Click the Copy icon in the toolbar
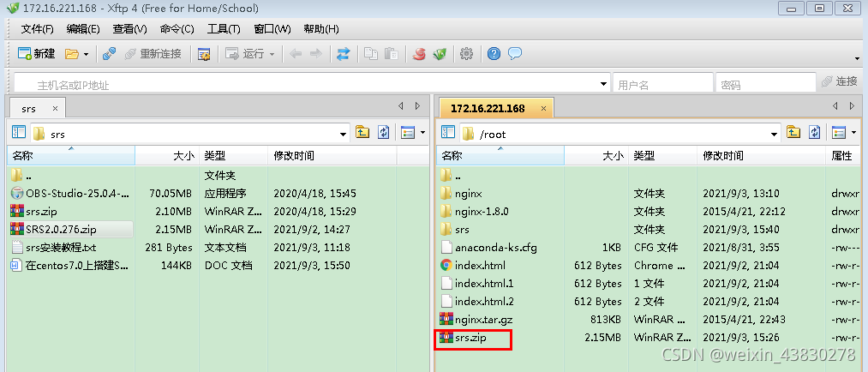This screenshot has height=372, width=868. click(x=371, y=54)
